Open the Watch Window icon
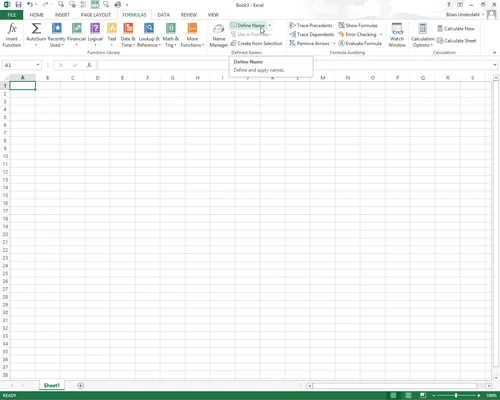Image resolution: width=500 pixels, height=400 pixels. point(397,29)
